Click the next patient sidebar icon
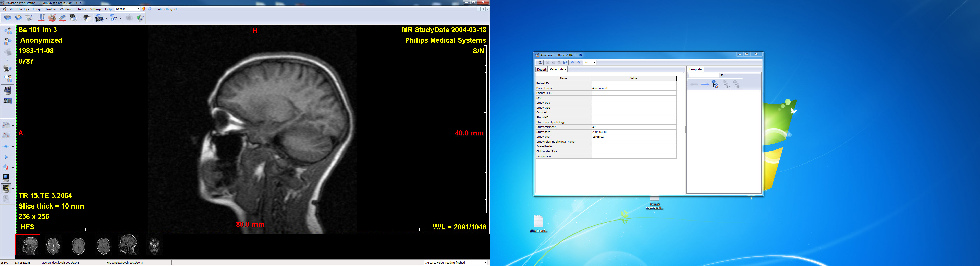Screen dimensions: 980x266 point(8,41)
